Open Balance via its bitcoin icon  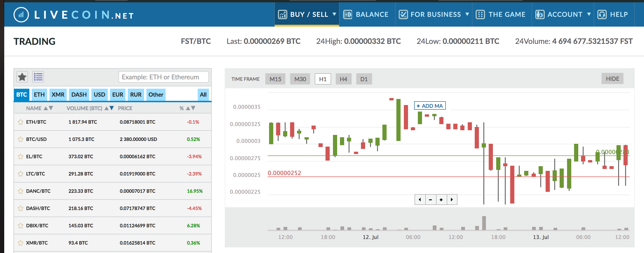pyautogui.click(x=347, y=14)
